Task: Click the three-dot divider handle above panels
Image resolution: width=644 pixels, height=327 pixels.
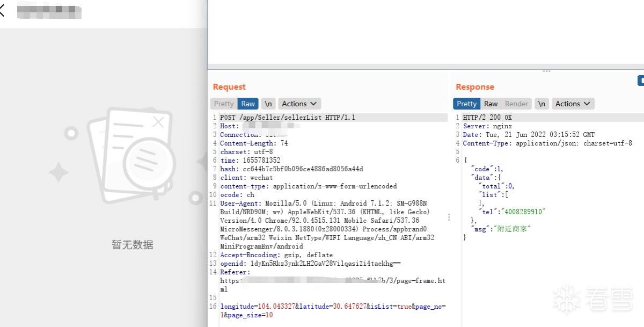Action: tap(546, 71)
